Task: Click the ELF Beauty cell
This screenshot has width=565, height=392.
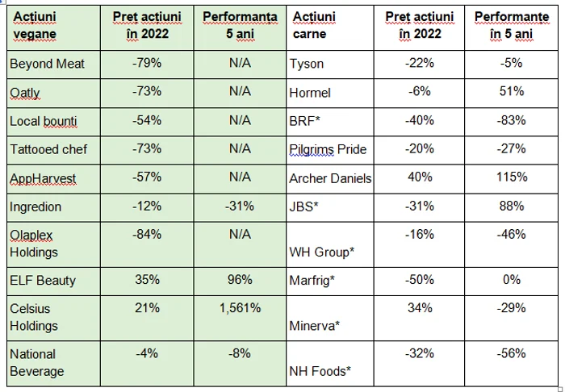Action: pos(53,281)
